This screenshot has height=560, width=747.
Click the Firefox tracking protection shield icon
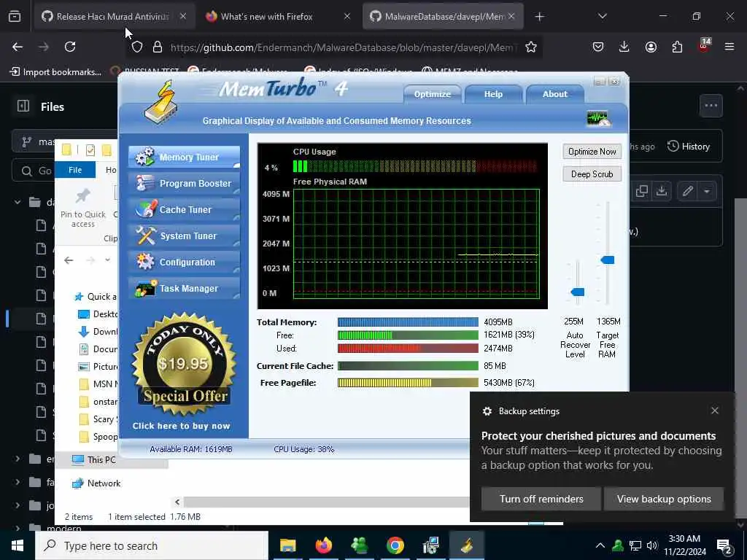click(x=137, y=47)
